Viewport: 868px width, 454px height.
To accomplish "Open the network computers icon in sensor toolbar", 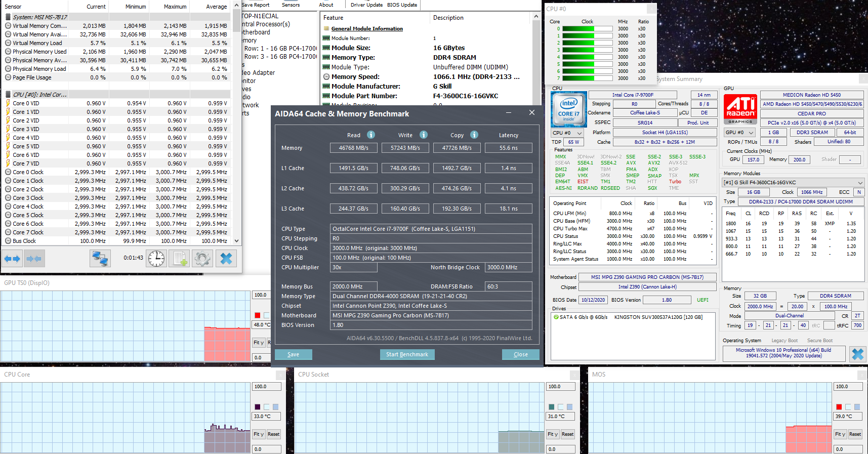I will coord(100,259).
